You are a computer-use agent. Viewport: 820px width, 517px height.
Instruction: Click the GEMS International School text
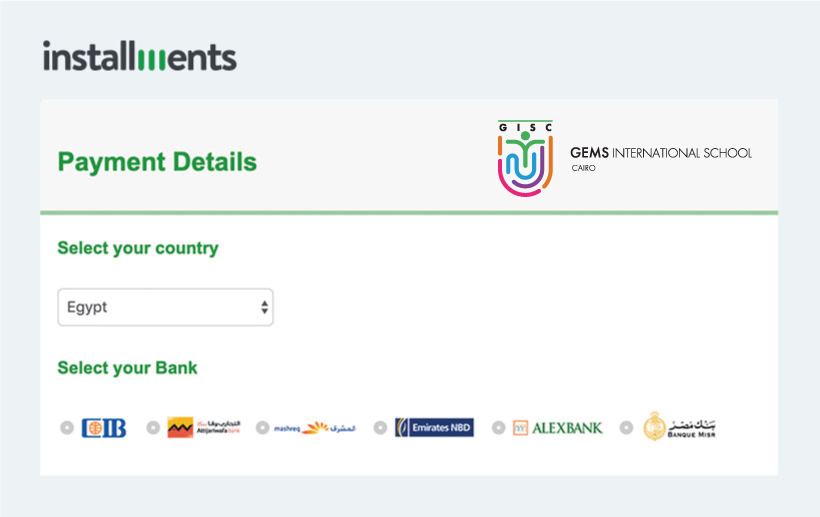coord(660,153)
